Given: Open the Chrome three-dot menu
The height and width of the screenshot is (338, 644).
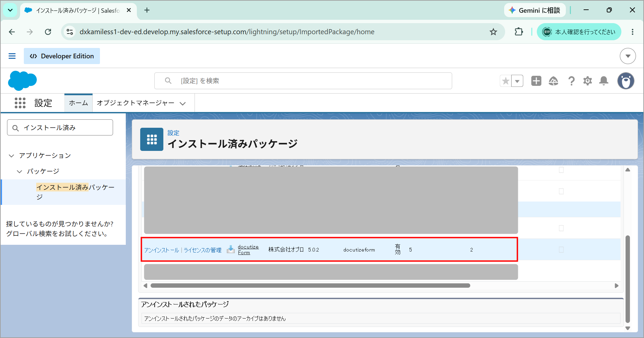Looking at the screenshot, I should point(632,32).
